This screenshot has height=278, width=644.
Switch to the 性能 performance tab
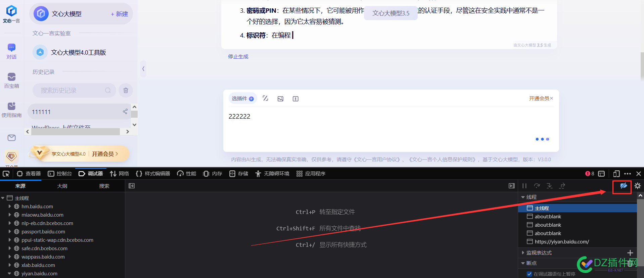(x=187, y=174)
